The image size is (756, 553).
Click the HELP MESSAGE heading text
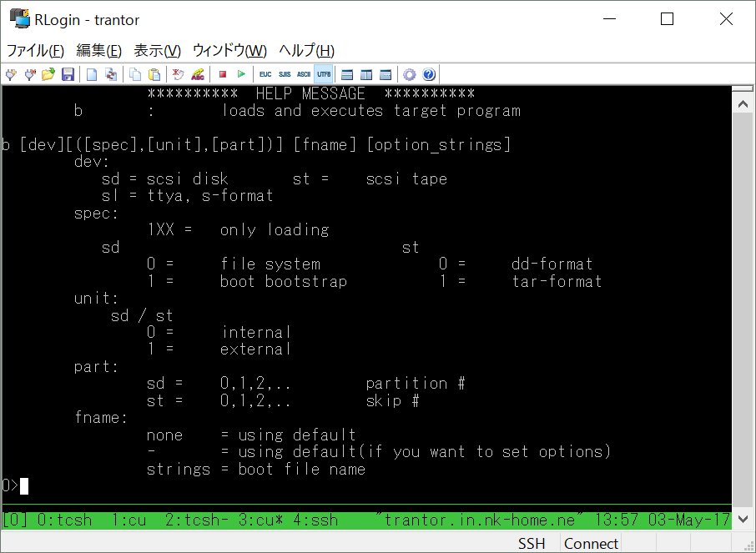310,93
